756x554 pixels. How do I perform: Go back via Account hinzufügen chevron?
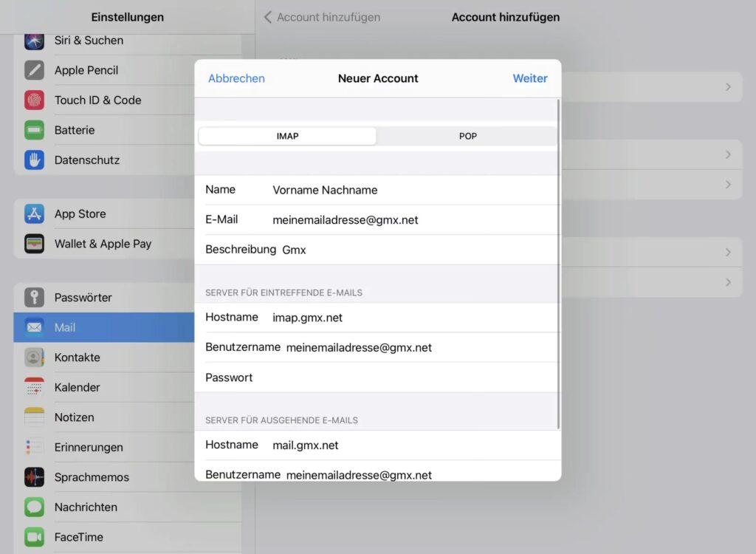point(268,17)
